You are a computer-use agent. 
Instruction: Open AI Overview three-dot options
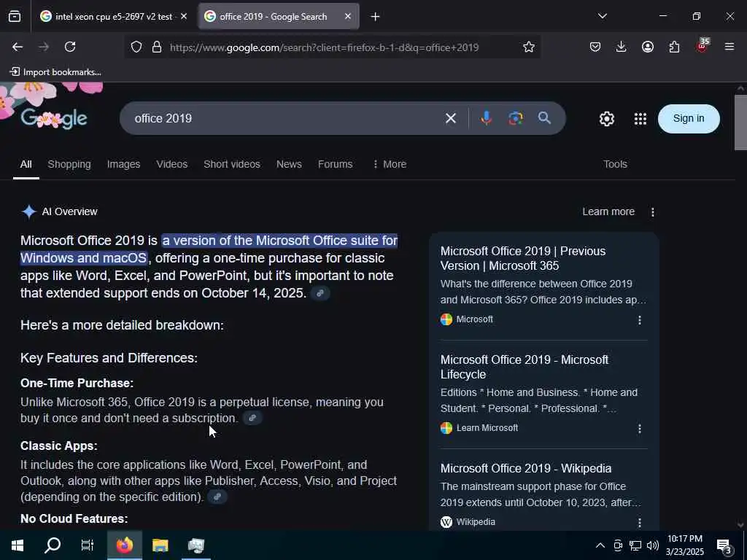(653, 212)
